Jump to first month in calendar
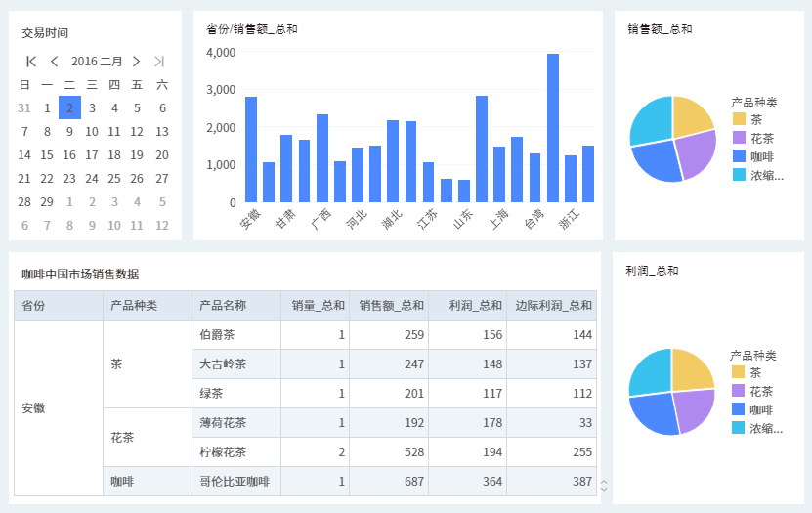The height and width of the screenshot is (513, 812). pos(31,62)
